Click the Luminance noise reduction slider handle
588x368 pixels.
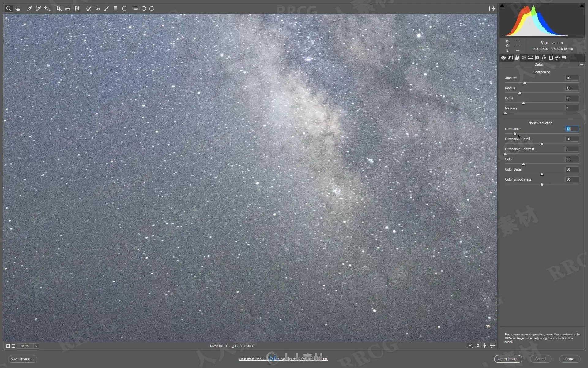(515, 134)
